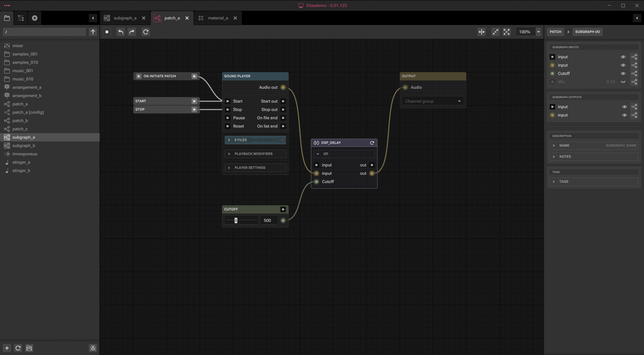This screenshot has width=644, height=355.
Task: Click the stop button in the toolbar
Action: tap(107, 32)
